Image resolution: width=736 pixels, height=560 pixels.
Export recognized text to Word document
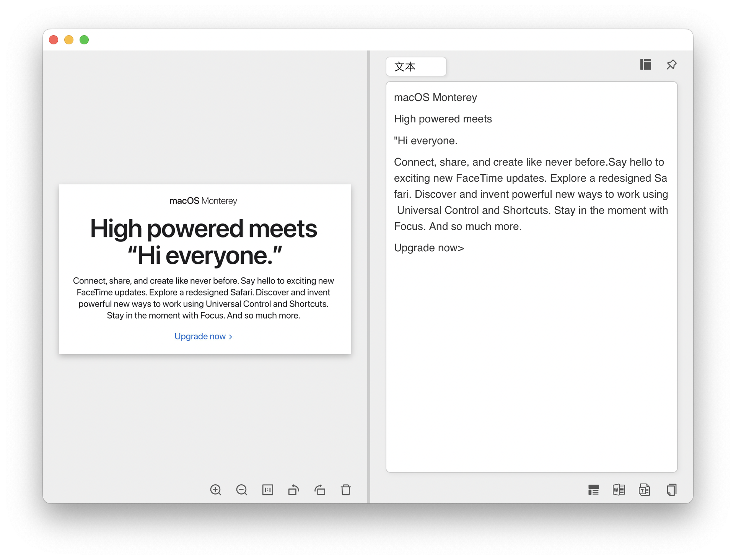619,490
